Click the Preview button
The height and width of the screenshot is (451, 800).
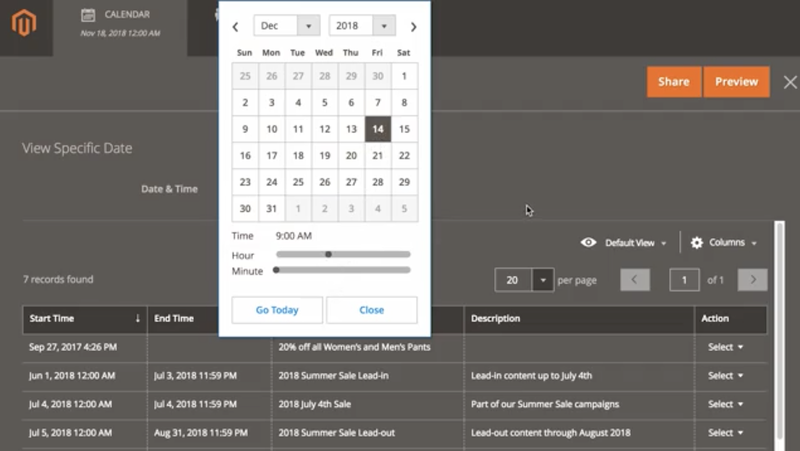point(736,82)
